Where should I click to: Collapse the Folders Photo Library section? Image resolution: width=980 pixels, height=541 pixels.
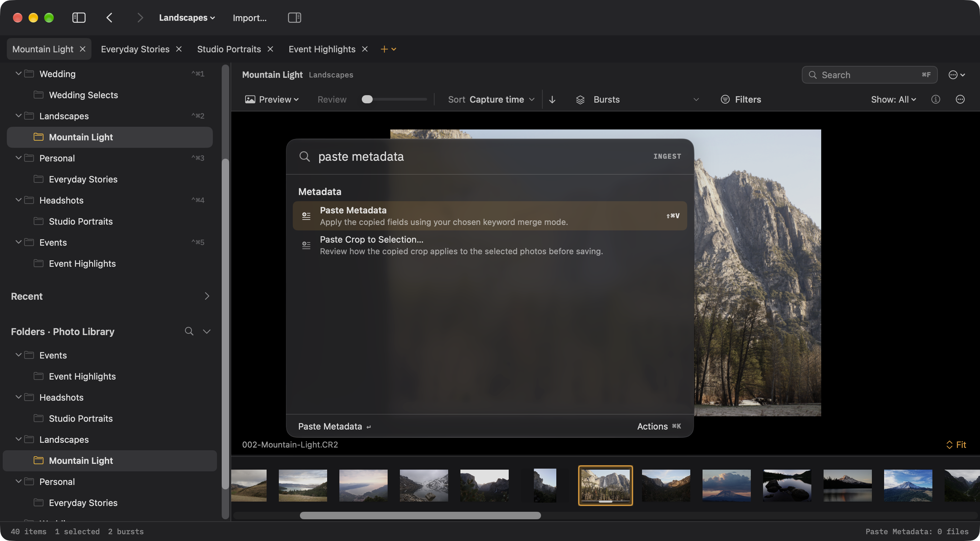pos(207,332)
